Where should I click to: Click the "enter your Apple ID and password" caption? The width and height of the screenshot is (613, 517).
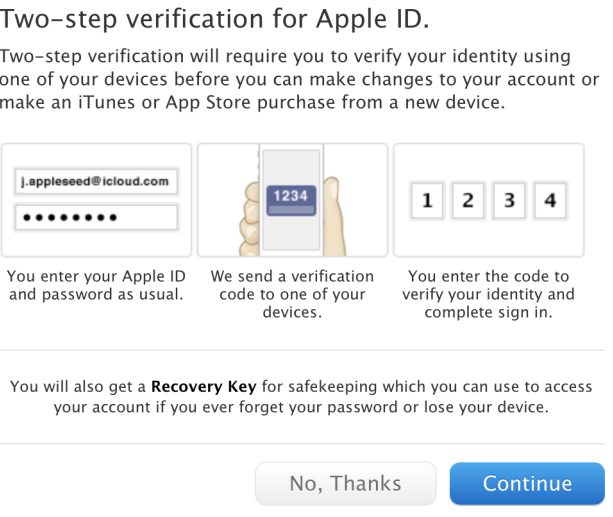tap(96, 285)
